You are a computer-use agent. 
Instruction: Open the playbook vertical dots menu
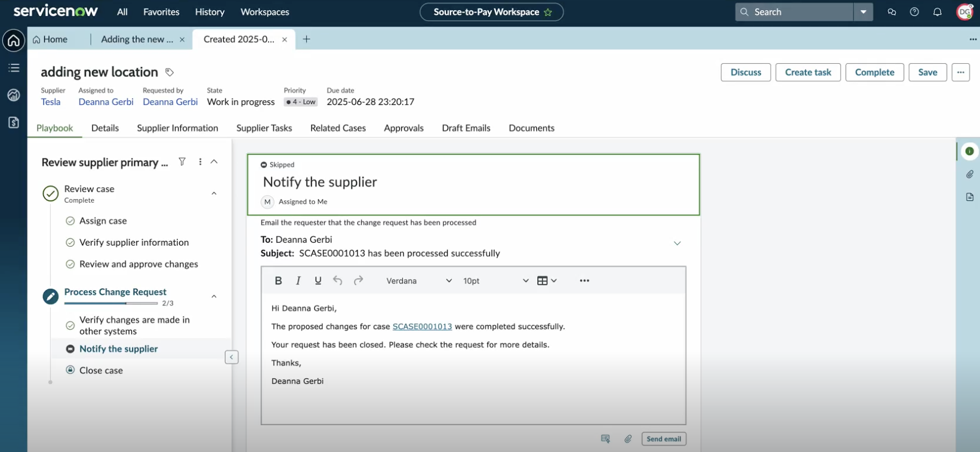tap(200, 162)
